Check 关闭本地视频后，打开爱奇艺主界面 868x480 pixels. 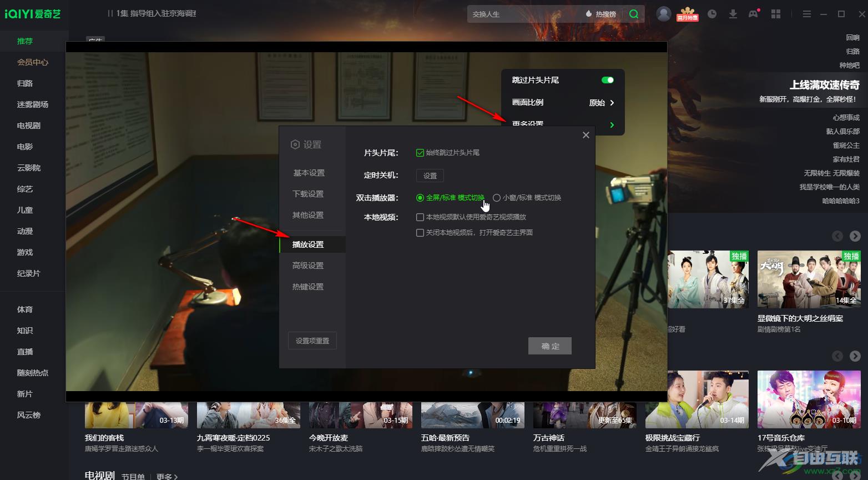click(420, 233)
